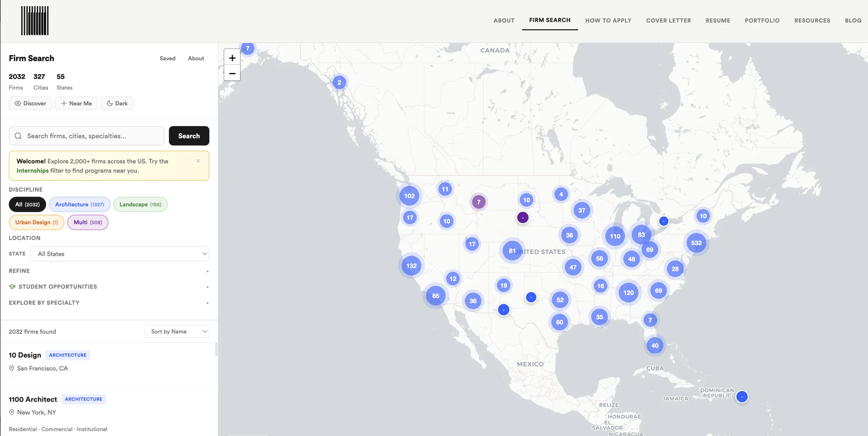
Task: Toggle the Discover view
Action: pyautogui.click(x=30, y=103)
